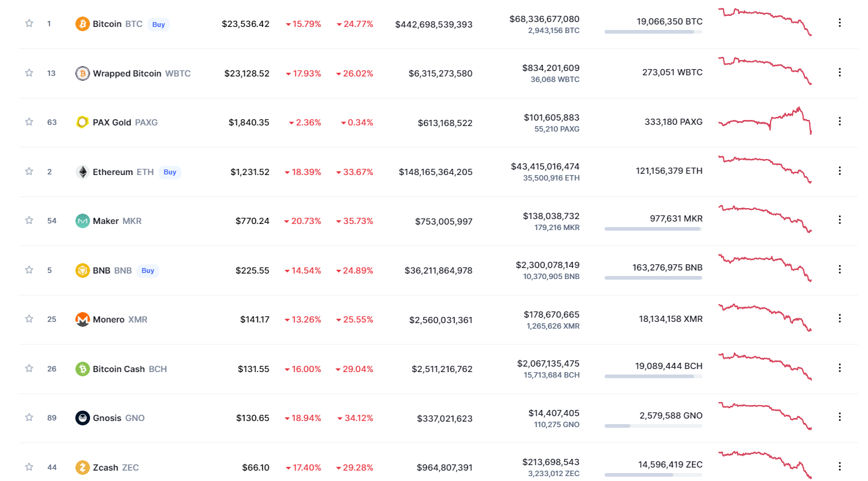Click the Monero logo icon

[x=82, y=319]
